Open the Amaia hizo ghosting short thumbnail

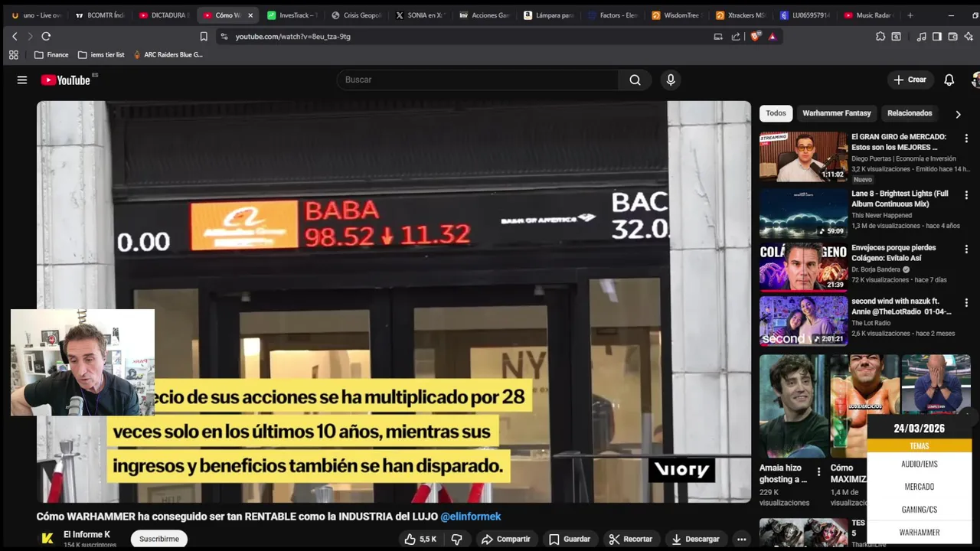click(x=792, y=406)
